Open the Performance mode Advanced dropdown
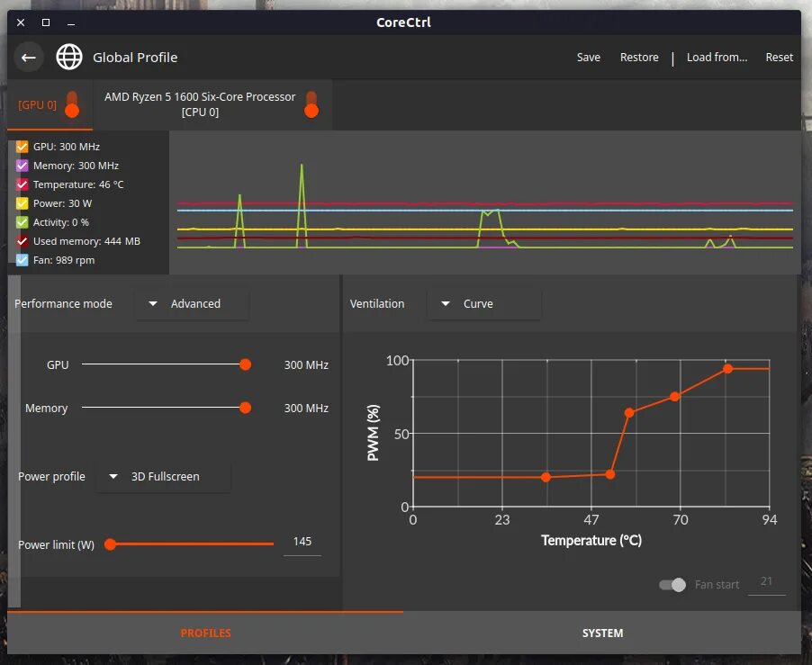Screen dimensions: 812x665 (192, 304)
